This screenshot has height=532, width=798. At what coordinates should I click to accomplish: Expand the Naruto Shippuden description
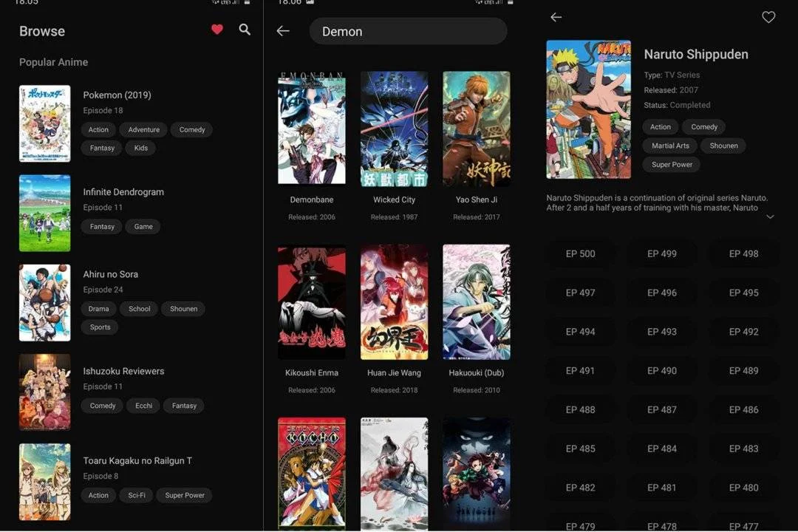click(x=770, y=217)
